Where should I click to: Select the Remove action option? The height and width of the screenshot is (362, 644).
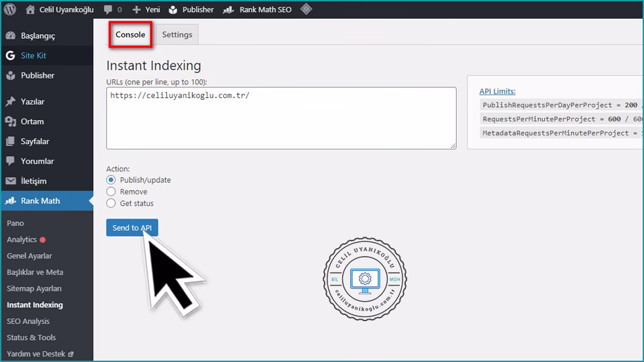(111, 192)
